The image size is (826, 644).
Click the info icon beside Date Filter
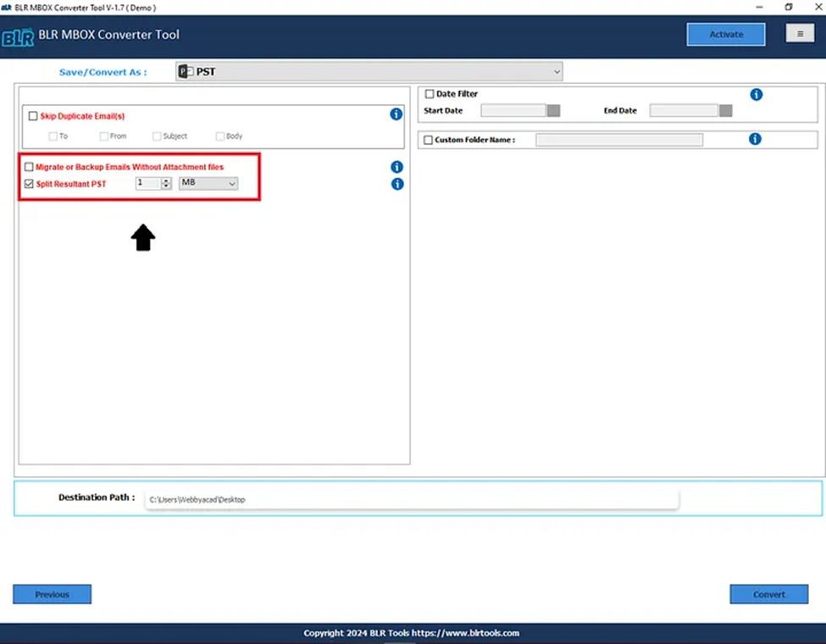click(757, 94)
